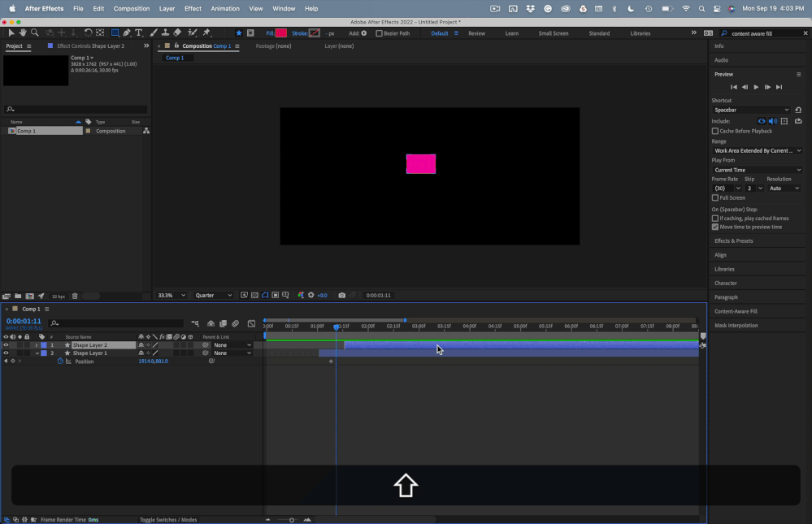Click the Position keyframe diamond in timeline
Image resolution: width=812 pixels, height=524 pixels.
[x=331, y=362]
